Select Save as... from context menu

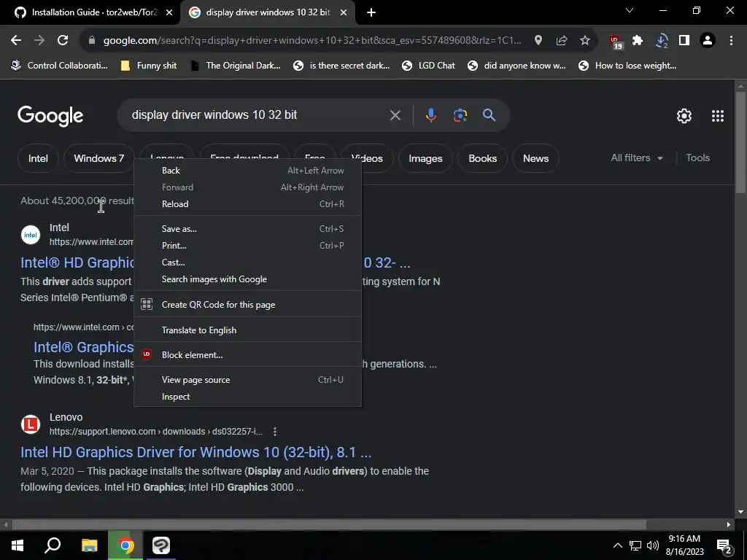247,228
